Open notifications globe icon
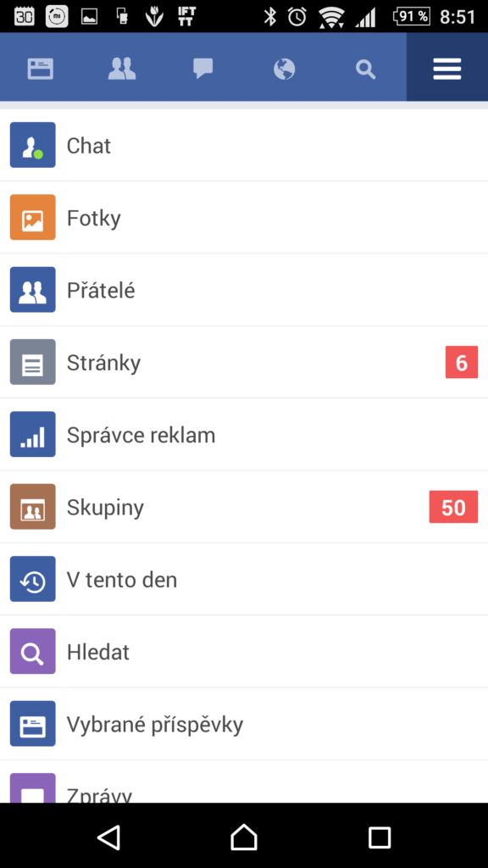488x868 pixels. [285, 70]
